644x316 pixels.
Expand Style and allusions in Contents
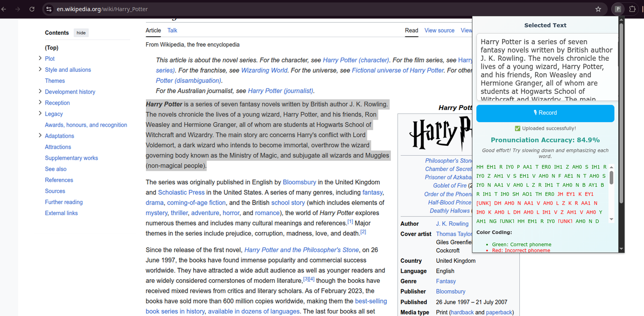point(40,69)
